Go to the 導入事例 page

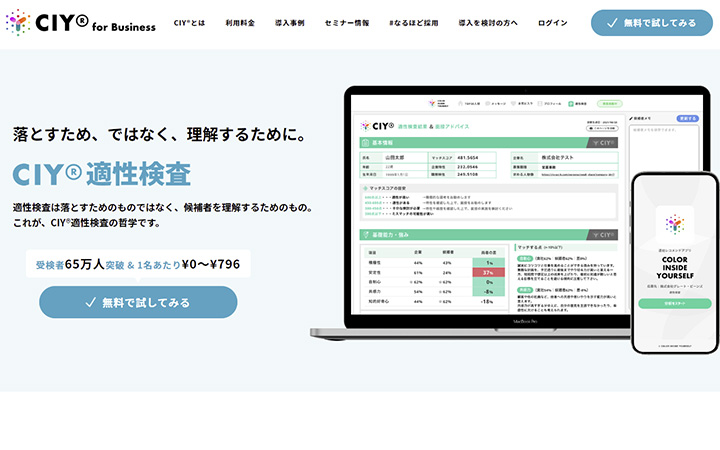click(x=289, y=22)
